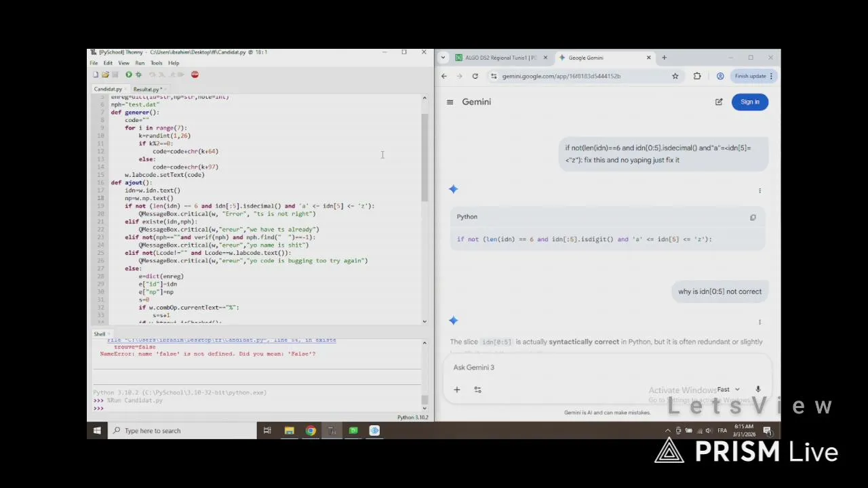
Task: Click the microphone icon in Gemini prompt
Action: [x=758, y=390]
